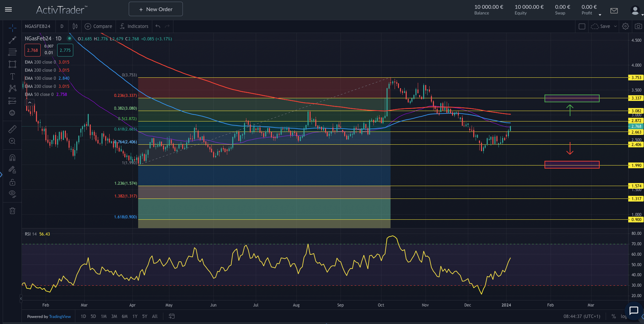644x324 pixels.
Task: Click the New Order button
Action: coord(156,9)
